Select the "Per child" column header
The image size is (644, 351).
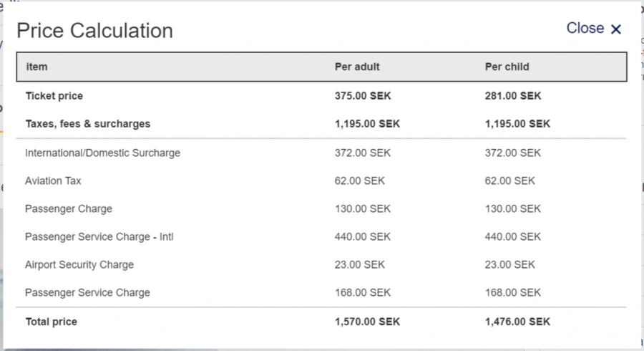point(507,67)
